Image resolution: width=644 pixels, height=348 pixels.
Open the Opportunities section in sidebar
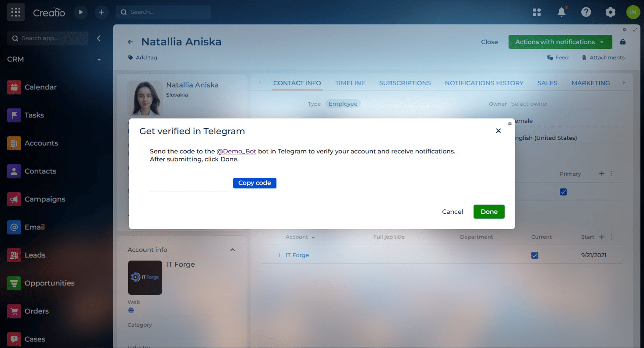click(x=49, y=283)
